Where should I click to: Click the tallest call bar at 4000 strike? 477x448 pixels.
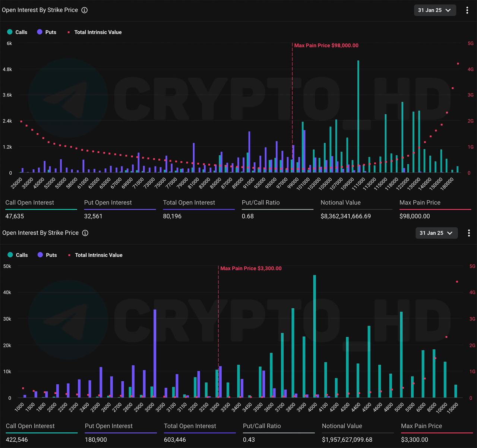tap(315, 336)
